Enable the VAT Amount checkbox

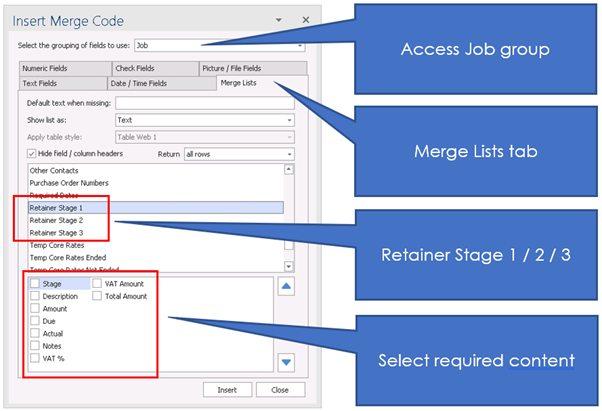[x=98, y=284]
